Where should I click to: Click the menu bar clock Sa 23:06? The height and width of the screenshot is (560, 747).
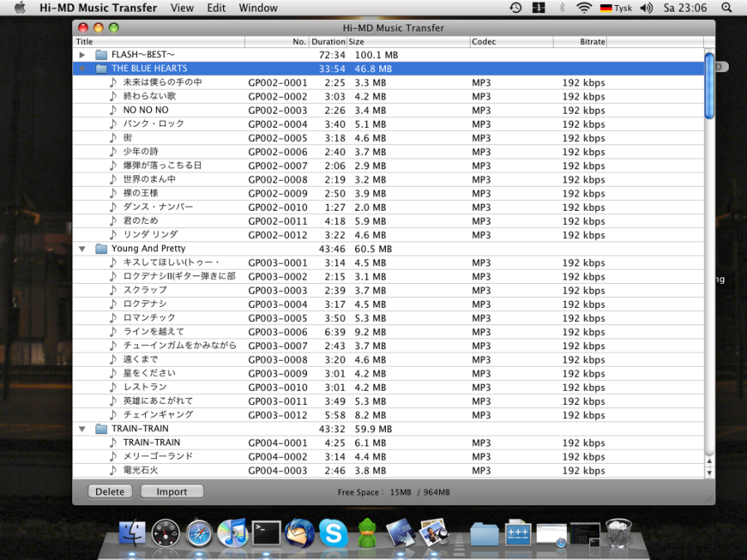click(x=685, y=7)
